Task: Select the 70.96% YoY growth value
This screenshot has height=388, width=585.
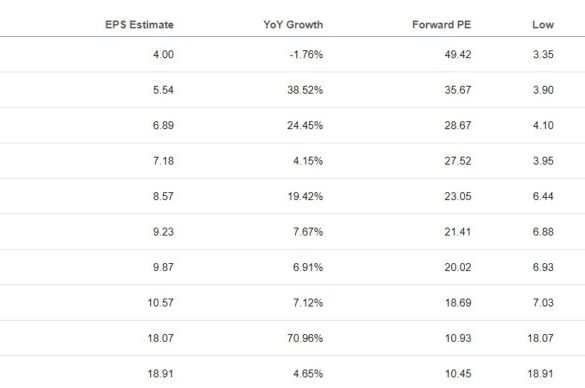Action: tap(305, 338)
